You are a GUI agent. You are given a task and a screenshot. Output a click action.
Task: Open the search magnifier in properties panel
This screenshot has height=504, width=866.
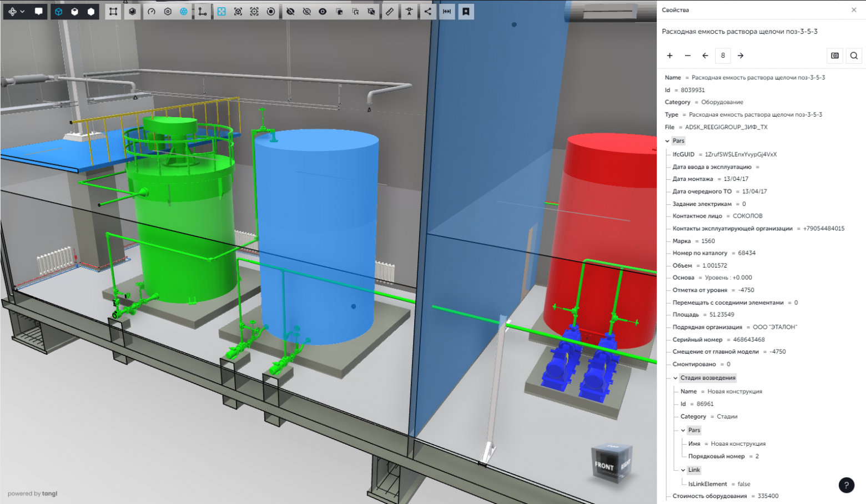coord(854,56)
